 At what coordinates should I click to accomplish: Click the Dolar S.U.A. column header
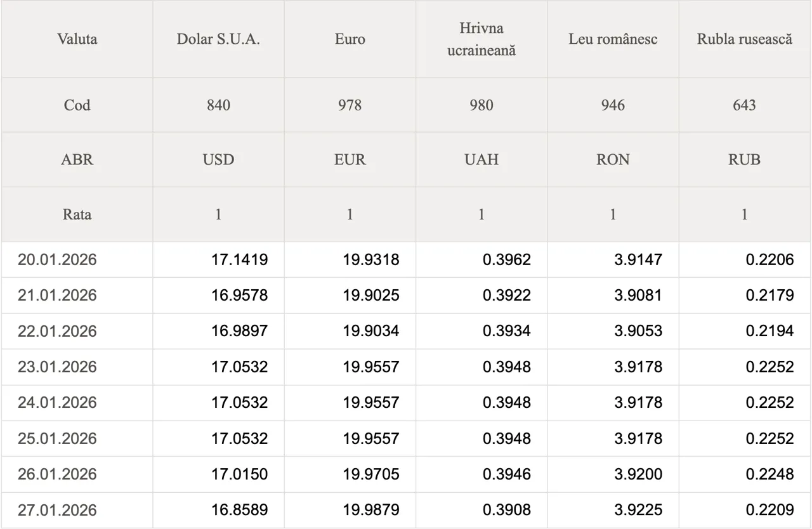click(x=218, y=39)
